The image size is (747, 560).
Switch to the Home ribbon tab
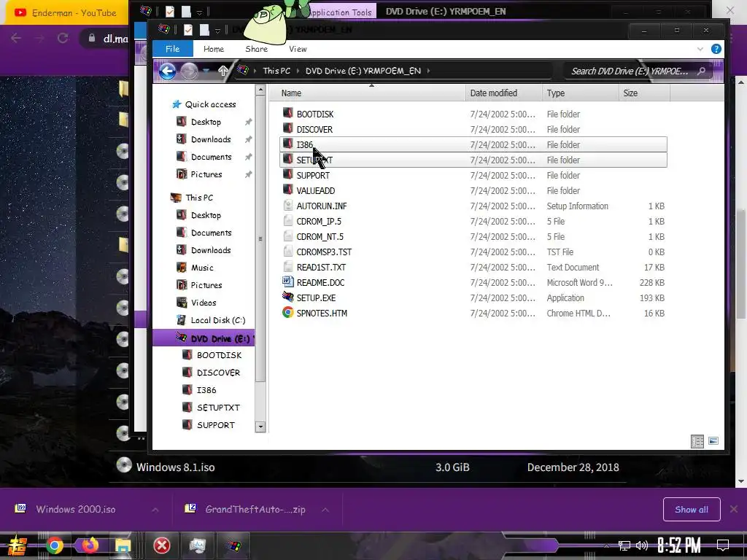[x=214, y=49]
